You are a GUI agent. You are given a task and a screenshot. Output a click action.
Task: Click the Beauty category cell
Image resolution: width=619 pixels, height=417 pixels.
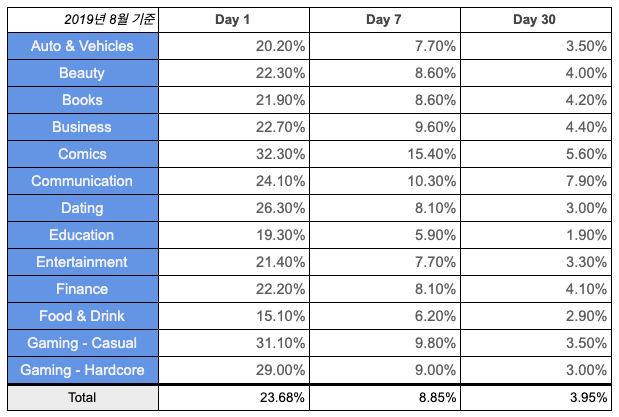click(x=83, y=73)
